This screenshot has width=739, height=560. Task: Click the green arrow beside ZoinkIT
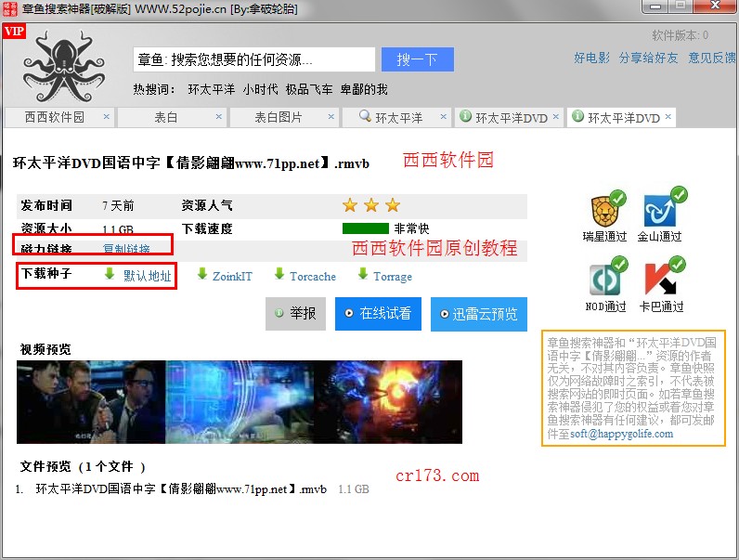pyautogui.click(x=202, y=274)
